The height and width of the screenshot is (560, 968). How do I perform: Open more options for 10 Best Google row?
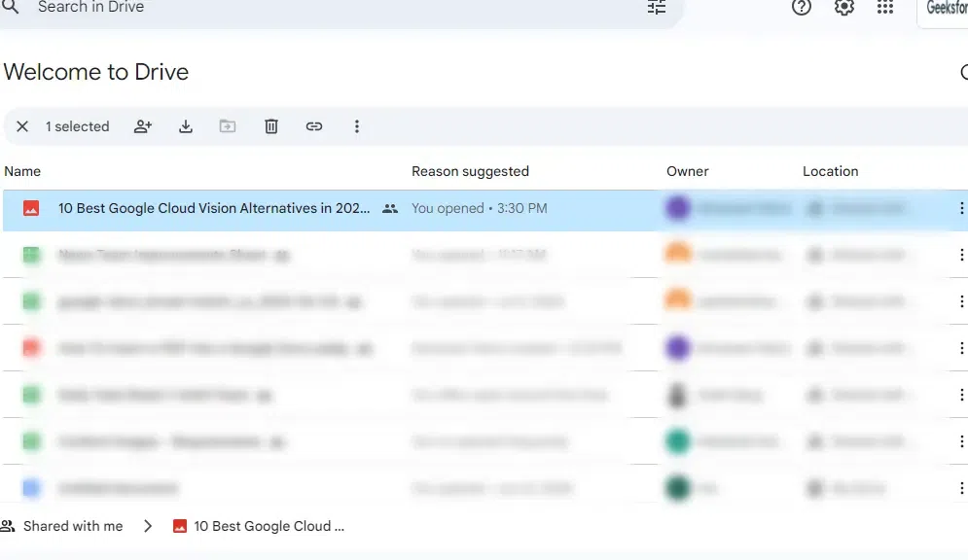(x=961, y=208)
